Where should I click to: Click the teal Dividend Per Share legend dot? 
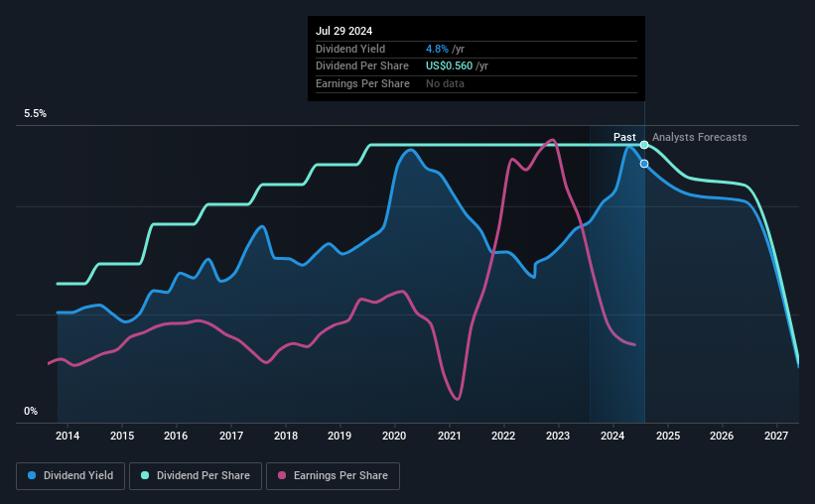[x=145, y=475]
